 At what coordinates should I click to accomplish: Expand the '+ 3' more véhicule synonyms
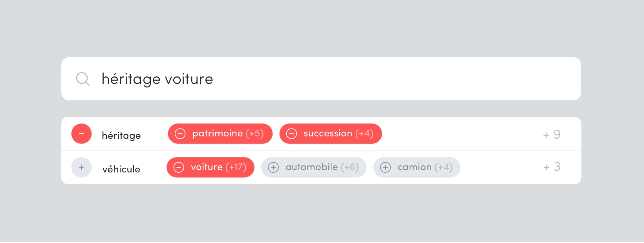pyautogui.click(x=552, y=167)
